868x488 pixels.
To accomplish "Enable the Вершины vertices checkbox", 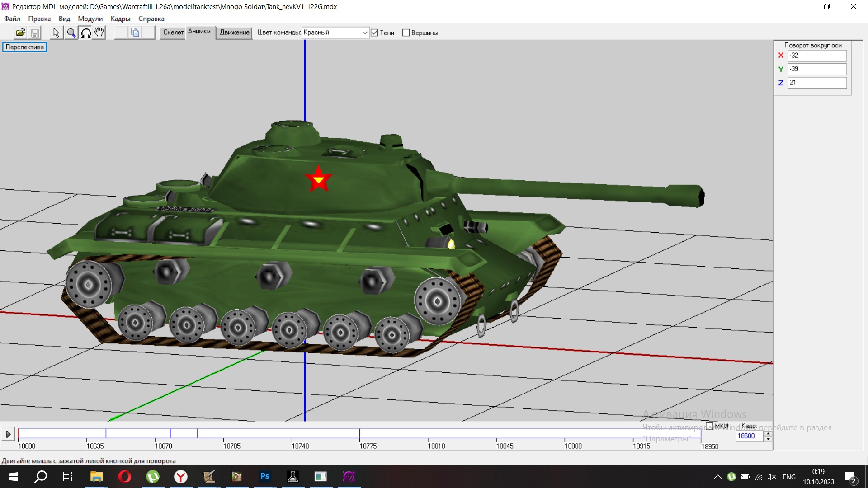I will tap(406, 33).
